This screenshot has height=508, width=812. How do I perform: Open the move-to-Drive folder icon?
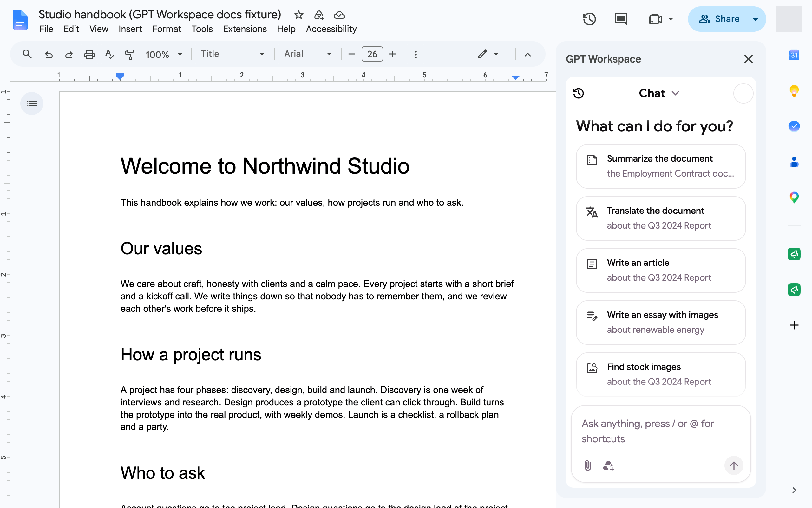tap(319, 15)
